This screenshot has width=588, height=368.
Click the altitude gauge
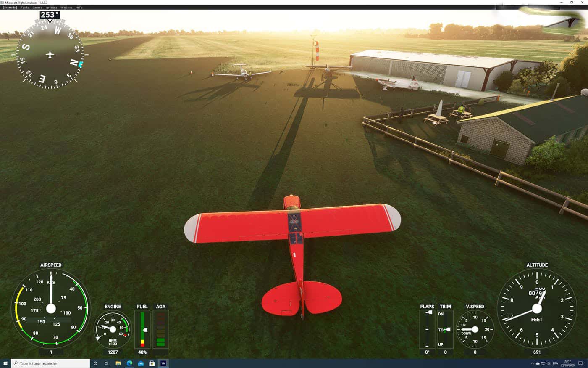537,308
